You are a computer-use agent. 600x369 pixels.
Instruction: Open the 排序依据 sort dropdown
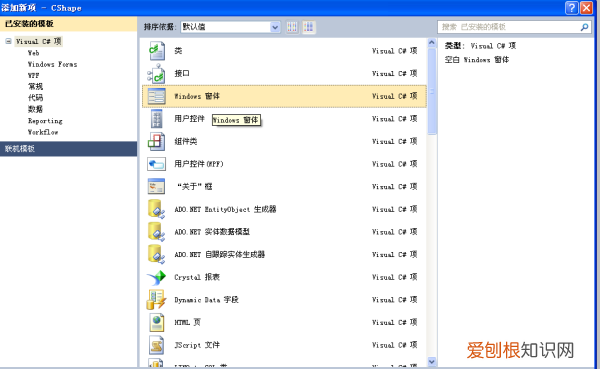(230, 27)
